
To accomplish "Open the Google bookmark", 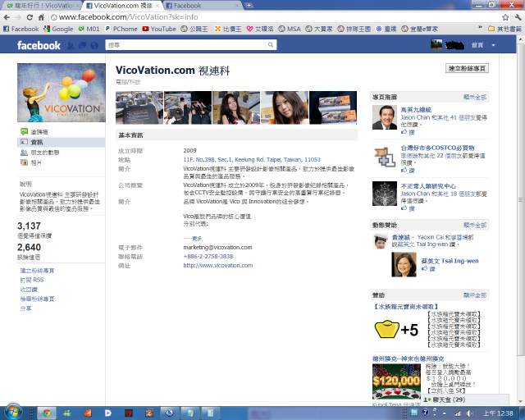I will click(x=58, y=29).
